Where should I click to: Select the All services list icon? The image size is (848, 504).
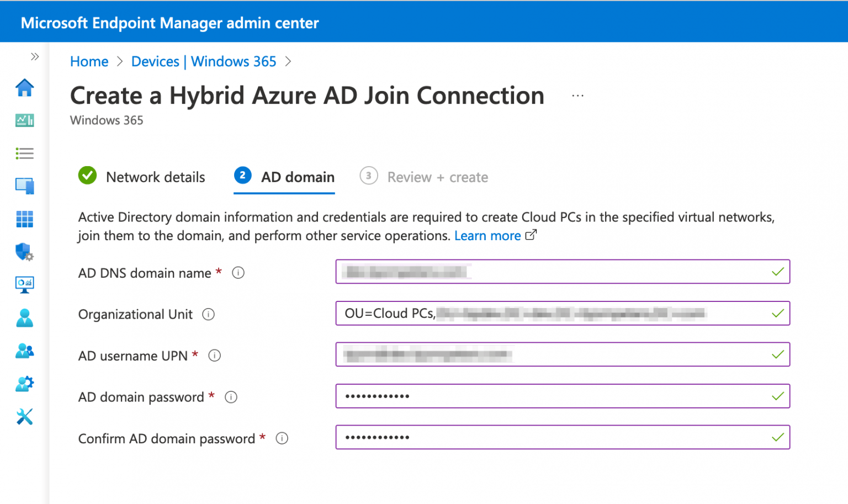pyautogui.click(x=25, y=153)
